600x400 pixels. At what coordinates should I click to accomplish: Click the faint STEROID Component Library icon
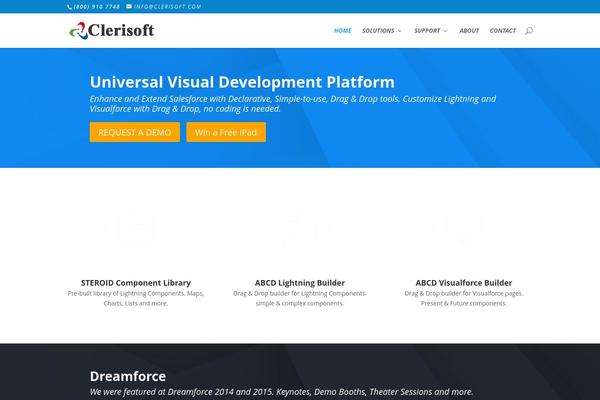point(135,229)
